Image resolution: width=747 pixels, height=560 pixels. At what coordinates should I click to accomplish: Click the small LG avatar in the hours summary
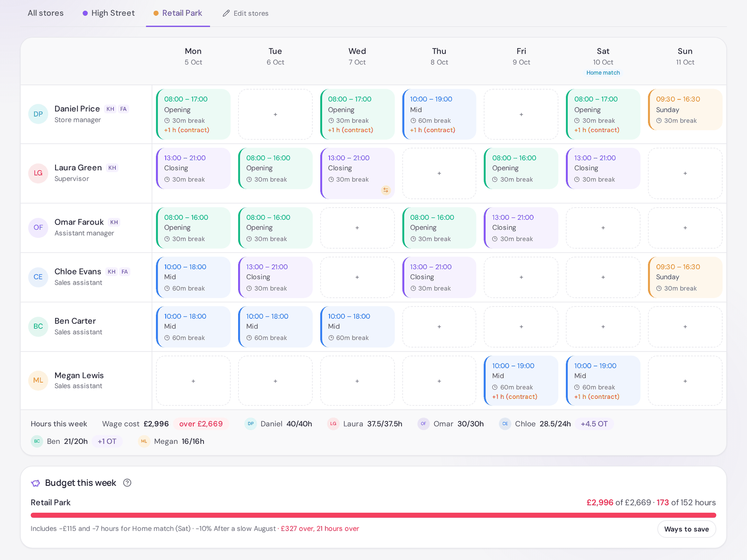[333, 424]
